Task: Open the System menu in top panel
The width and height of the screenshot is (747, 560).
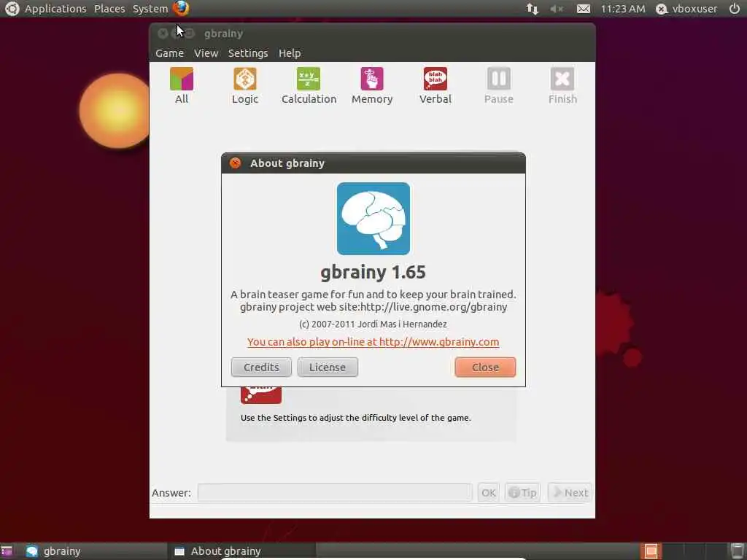Action: [150, 9]
